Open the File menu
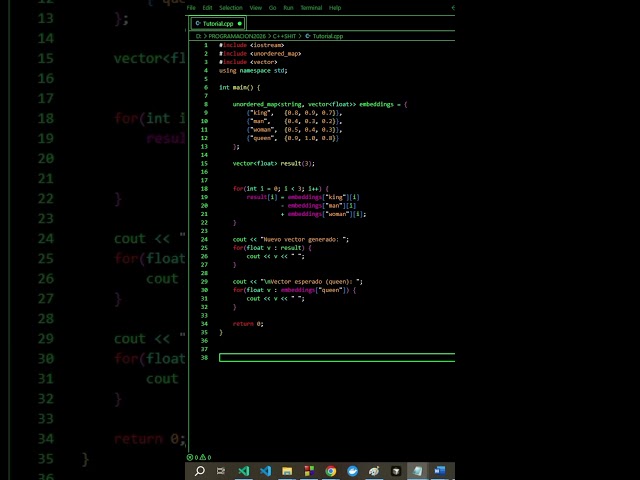640x480 pixels. 191,8
